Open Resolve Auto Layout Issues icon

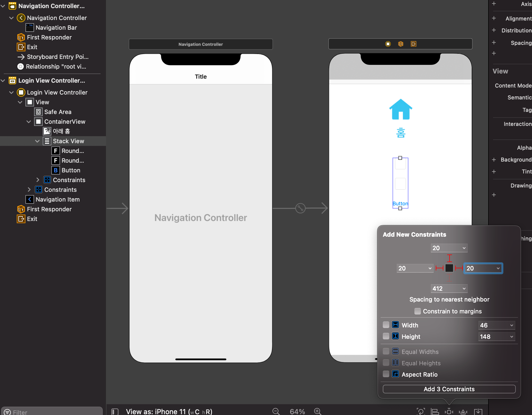(x=463, y=412)
